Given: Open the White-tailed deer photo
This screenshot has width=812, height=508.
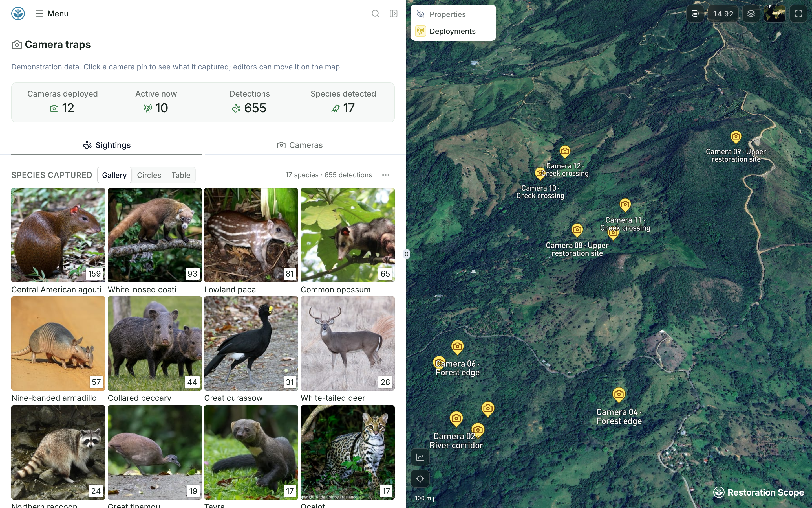Looking at the screenshot, I should coord(348,343).
